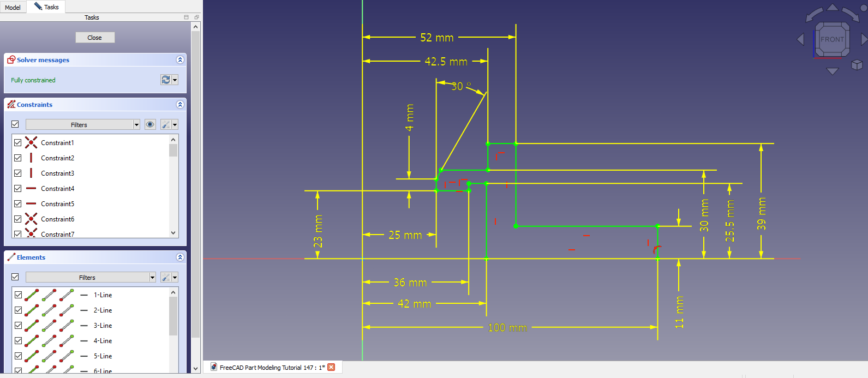Select the 42.5 mm dimension
The image size is (868, 378).
click(x=446, y=62)
